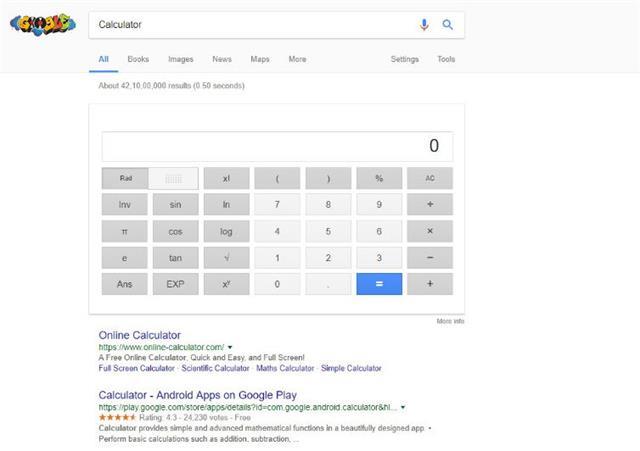
Task: Switch to the Images tab
Action: point(180,59)
